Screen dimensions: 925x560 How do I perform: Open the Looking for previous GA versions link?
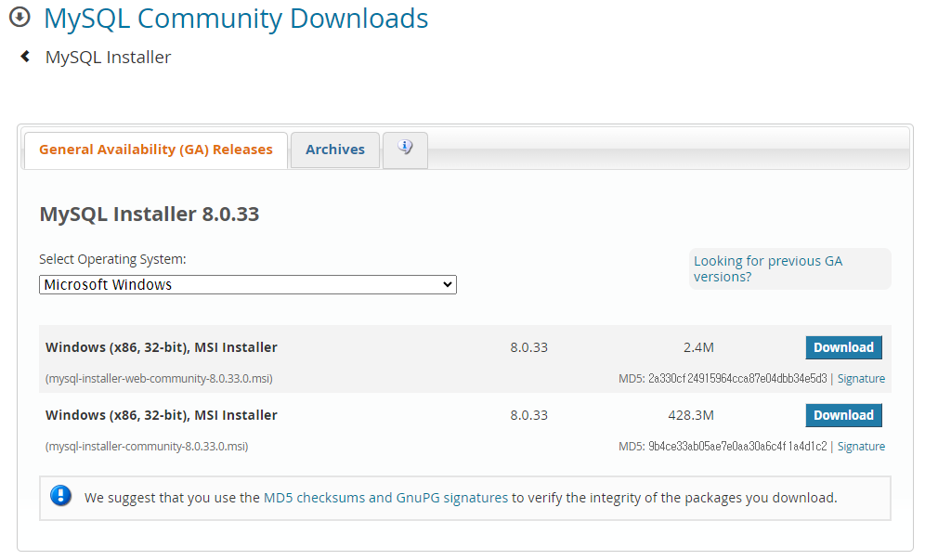pos(767,268)
